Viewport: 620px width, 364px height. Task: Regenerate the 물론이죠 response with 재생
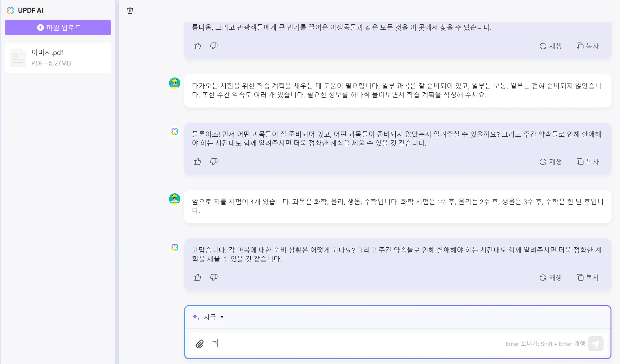tap(551, 162)
